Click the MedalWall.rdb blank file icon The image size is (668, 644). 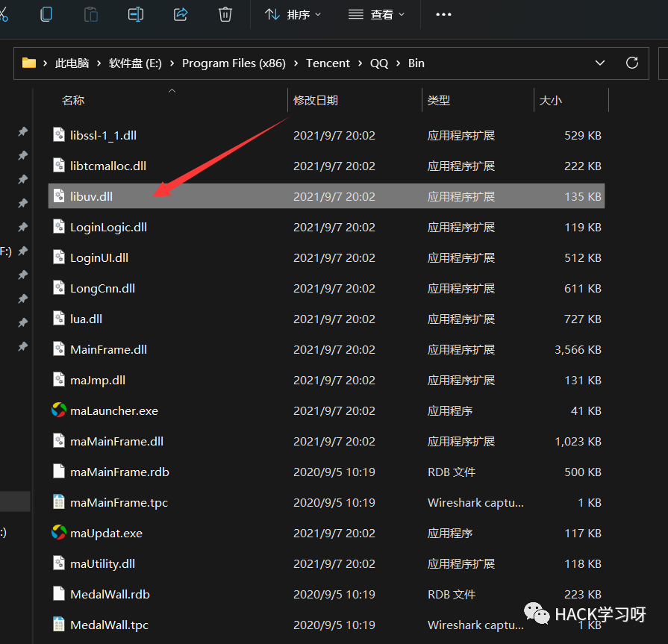59,594
